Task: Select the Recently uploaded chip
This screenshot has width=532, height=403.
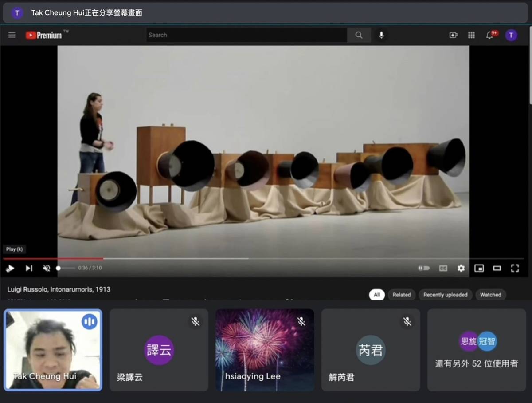Action: pyautogui.click(x=445, y=295)
